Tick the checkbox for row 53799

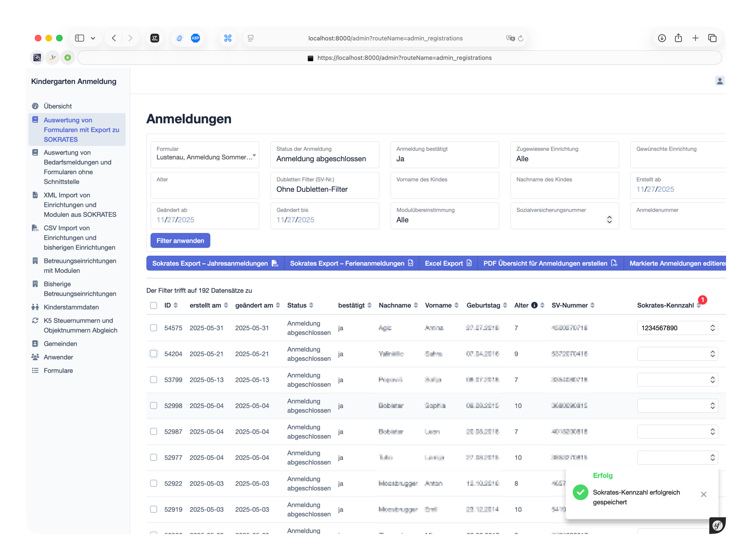(154, 380)
